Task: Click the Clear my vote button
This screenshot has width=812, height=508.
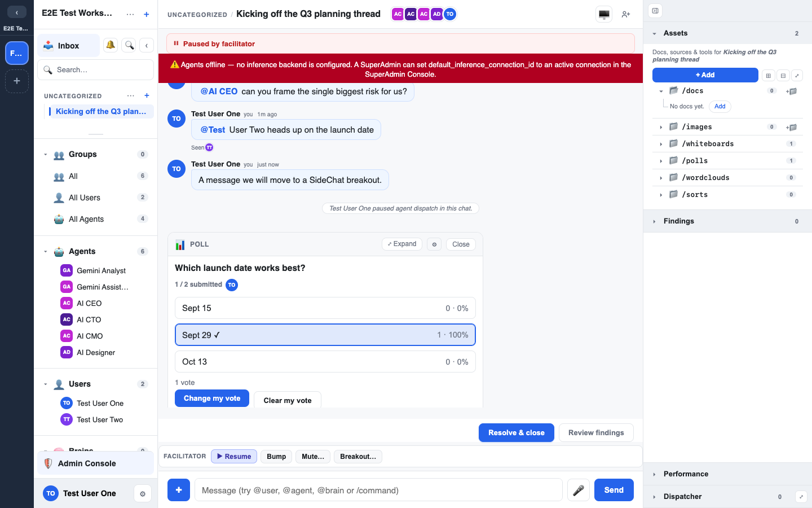Action: pos(288,400)
